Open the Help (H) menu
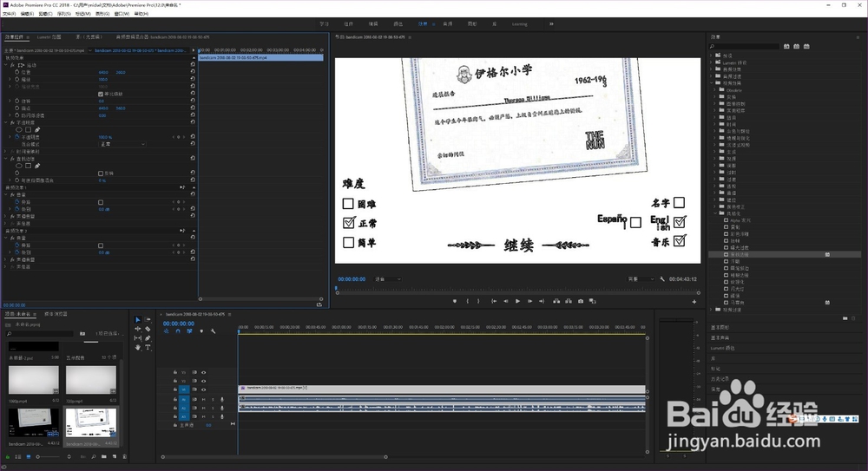The image size is (868, 471). click(141, 13)
